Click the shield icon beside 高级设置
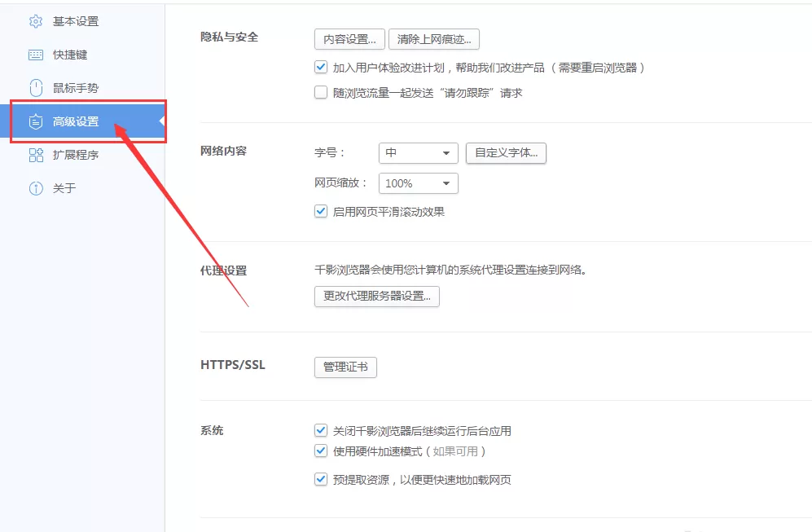The image size is (812, 532). tap(36, 121)
